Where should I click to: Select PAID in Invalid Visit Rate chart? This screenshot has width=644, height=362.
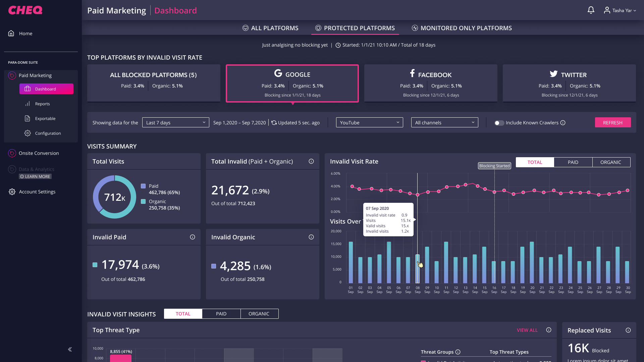tap(573, 162)
